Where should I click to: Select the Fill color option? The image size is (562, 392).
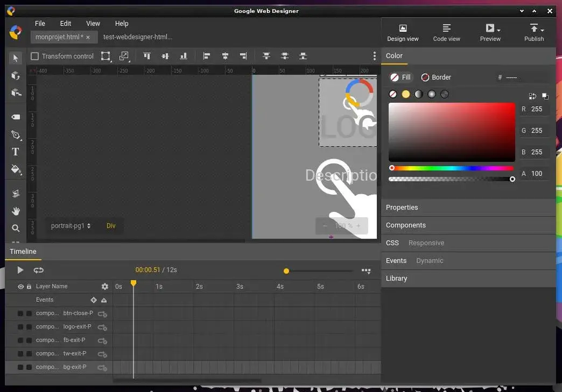pos(401,77)
